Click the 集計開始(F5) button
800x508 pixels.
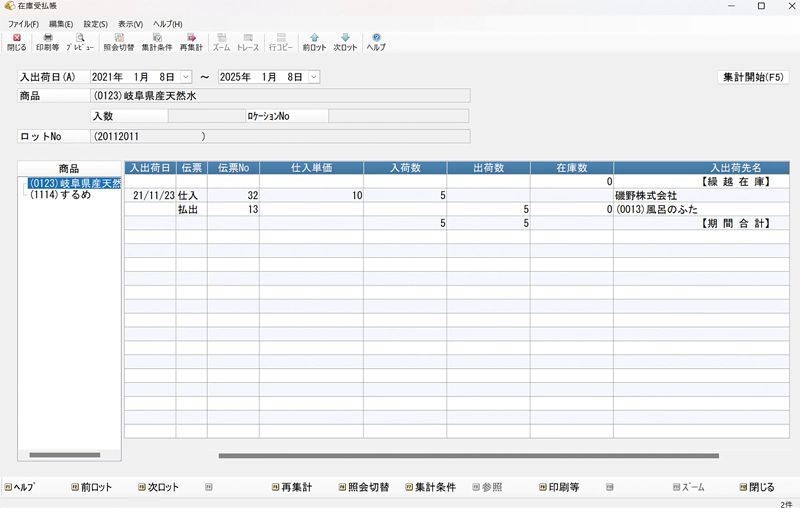click(754, 77)
